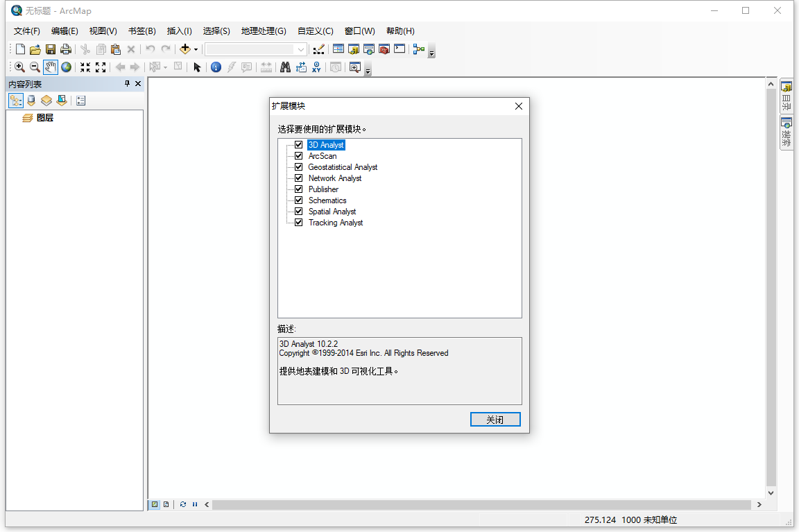The image size is (799, 532).
Task: Click the Fixed Zoom Out icon
Action: pos(101,67)
